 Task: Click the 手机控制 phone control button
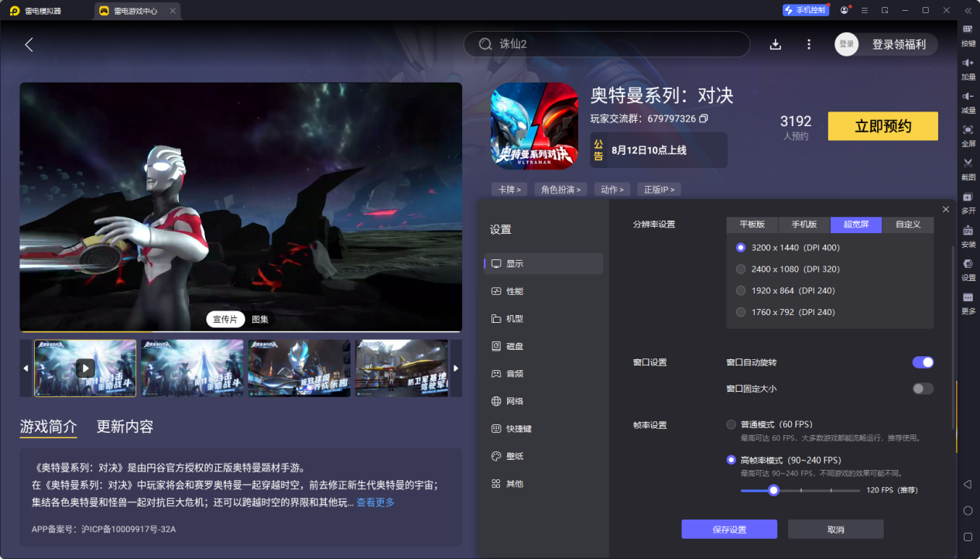click(x=804, y=10)
